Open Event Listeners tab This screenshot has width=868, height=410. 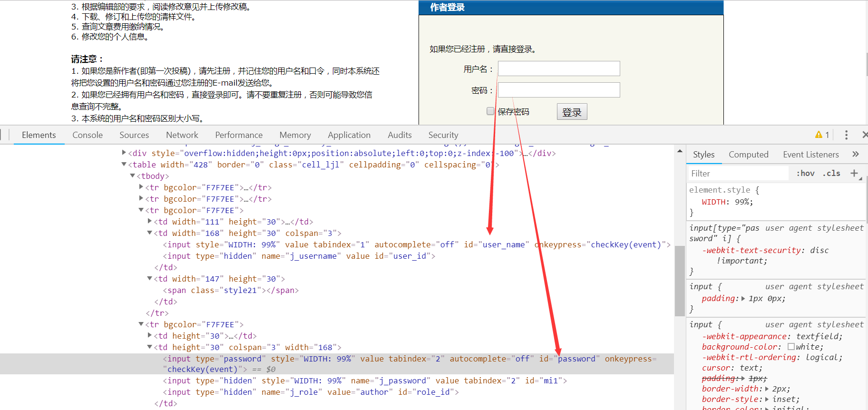click(811, 155)
